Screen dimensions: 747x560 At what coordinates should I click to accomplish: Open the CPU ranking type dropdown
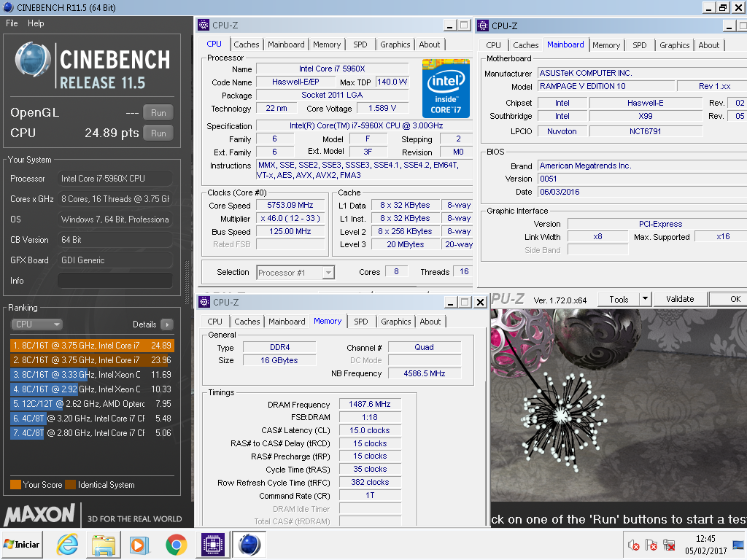[36, 324]
